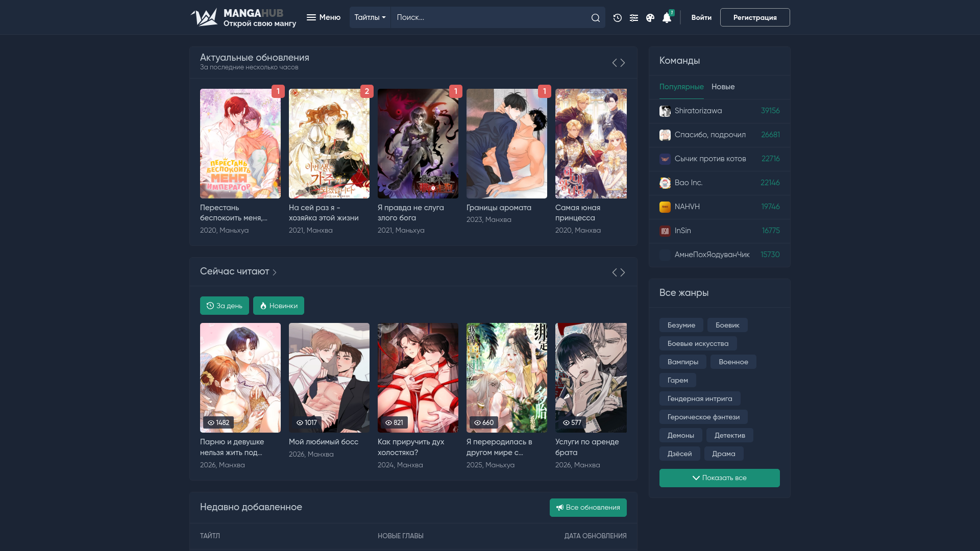The height and width of the screenshot is (551, 980).
Task: Click the Bao Inc. team avatar
Action: point(665,183)
